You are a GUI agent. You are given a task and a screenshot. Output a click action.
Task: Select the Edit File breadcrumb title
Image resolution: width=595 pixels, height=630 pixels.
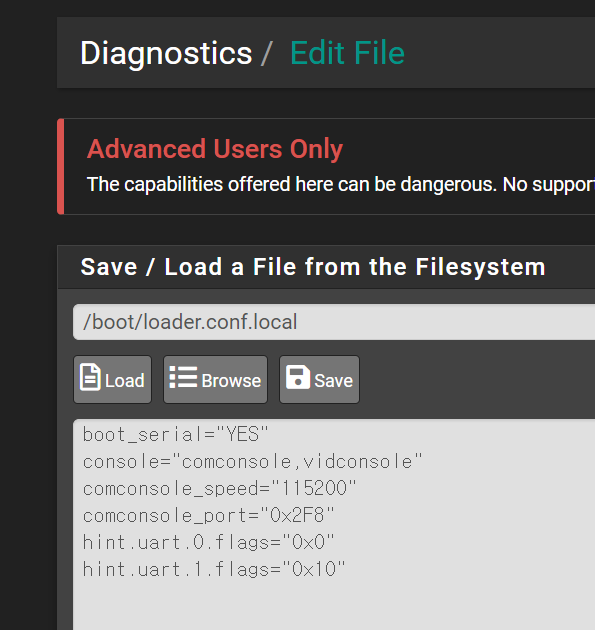[x=347, y=53]
